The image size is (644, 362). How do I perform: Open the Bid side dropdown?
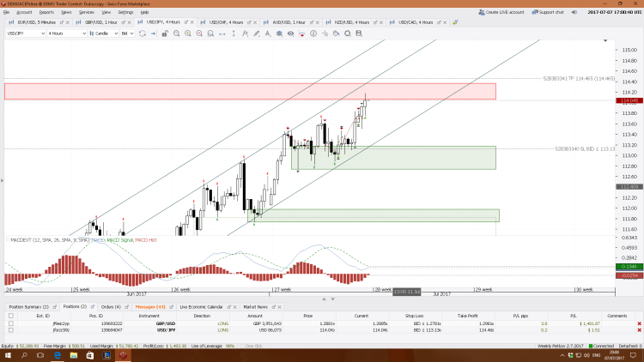(127, 33)
